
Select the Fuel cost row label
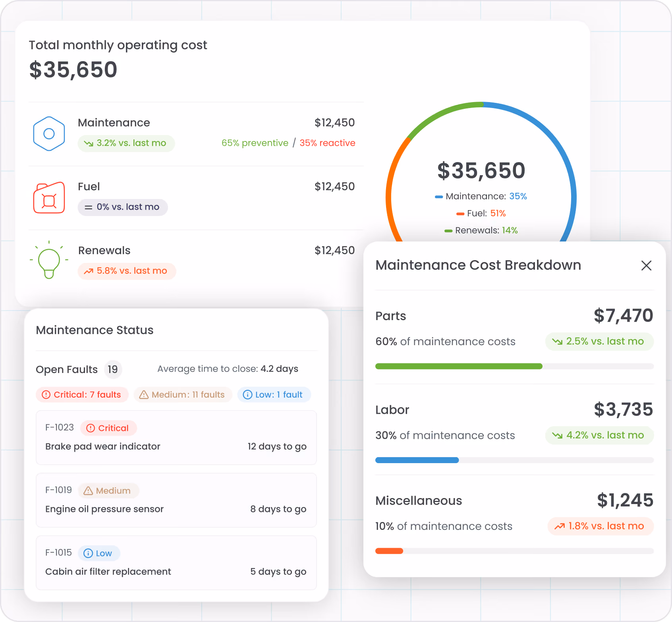tap(89, 187)
